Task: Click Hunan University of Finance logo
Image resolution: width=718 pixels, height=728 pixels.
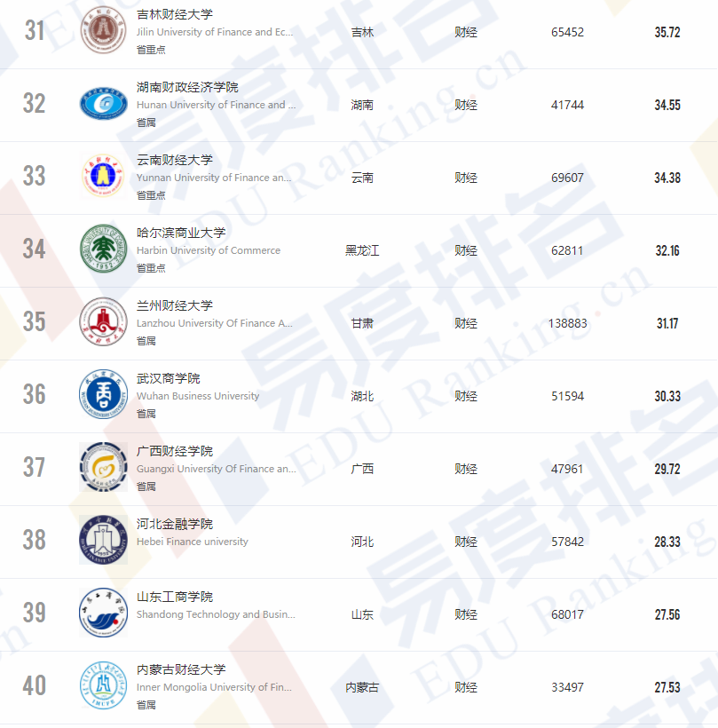Action: coord(103,103)
